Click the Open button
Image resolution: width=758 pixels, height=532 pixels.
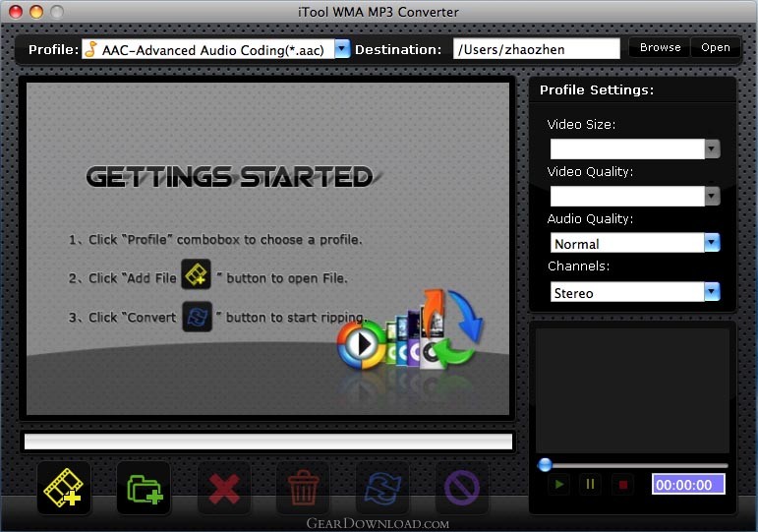click(716, 47)
